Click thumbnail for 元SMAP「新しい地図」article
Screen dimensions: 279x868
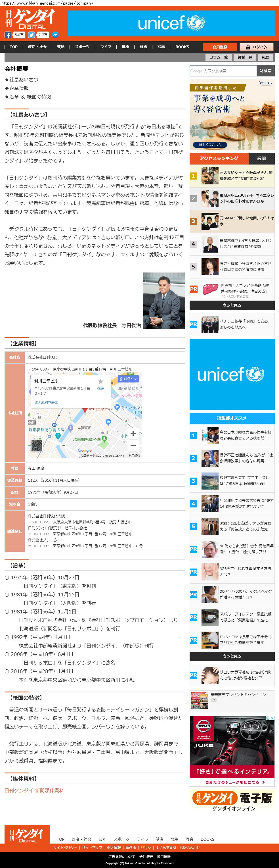pyautogui.click(x=210, y=221)
